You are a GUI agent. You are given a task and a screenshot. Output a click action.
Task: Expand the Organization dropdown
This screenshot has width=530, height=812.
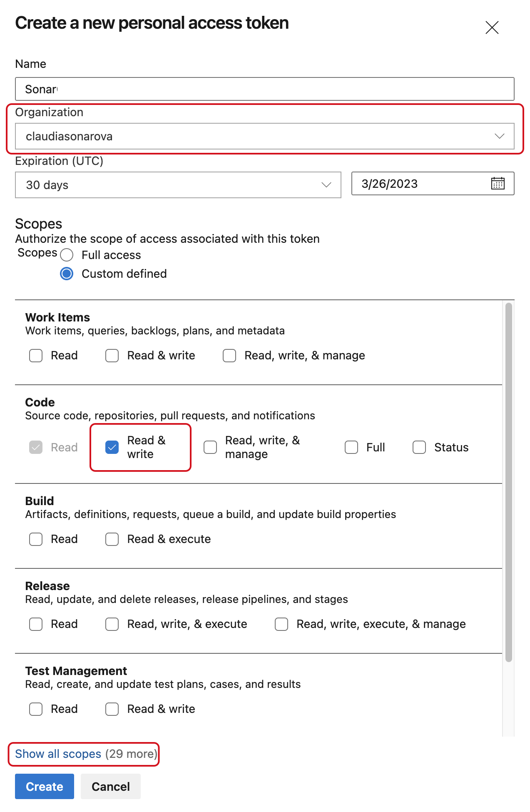point(265,136)
